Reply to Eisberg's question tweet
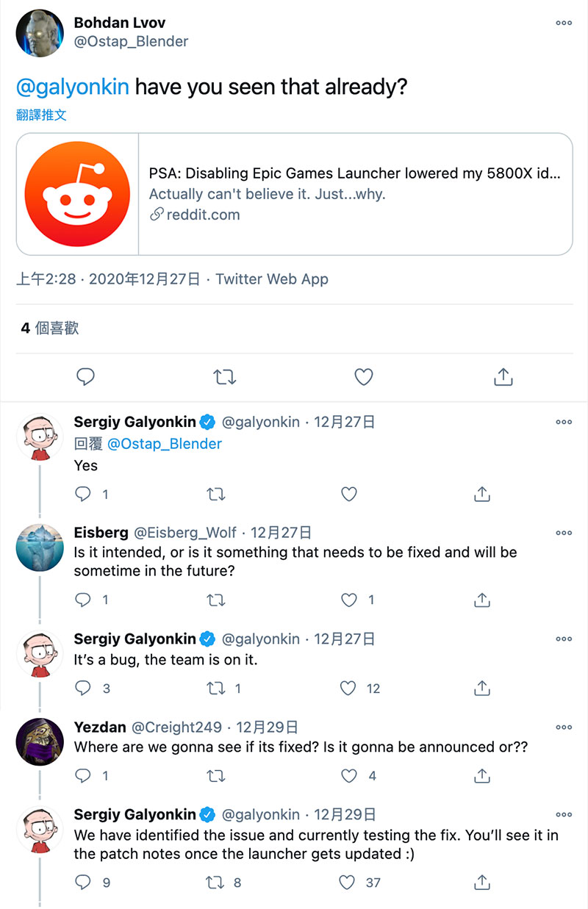 coord(84,600)
